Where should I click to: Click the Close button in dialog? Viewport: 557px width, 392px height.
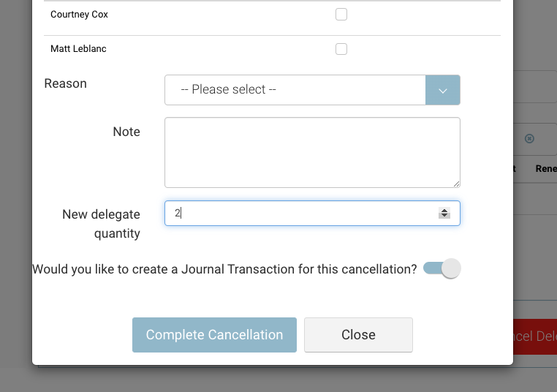pyautogui.click(x=358, y=335)
